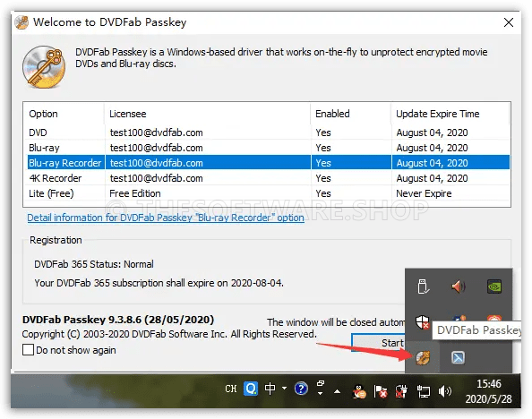Click the Start button

(x=378, y=343)
